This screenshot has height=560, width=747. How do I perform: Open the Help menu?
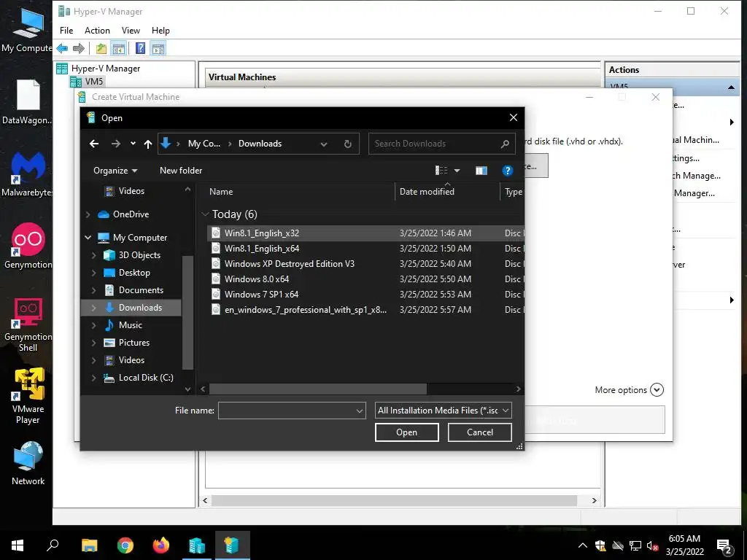tap(160, 31)
